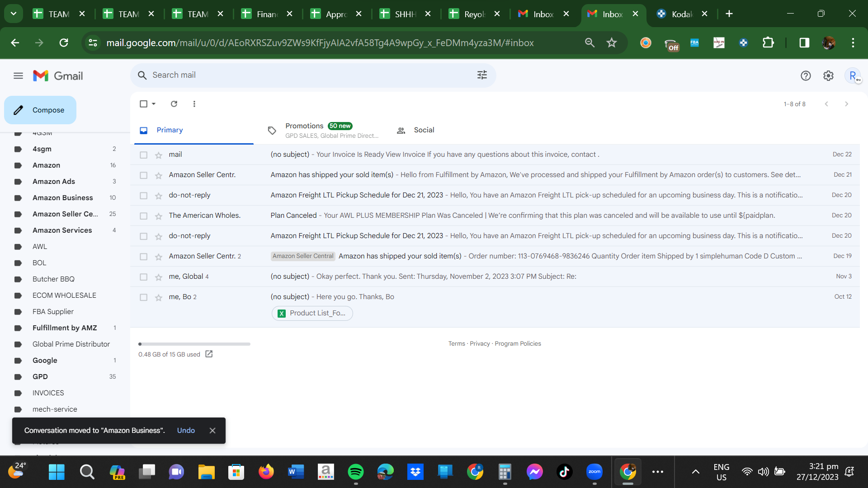Image resolution: width=868 pixels, height=488 pixels.
Task: Open the Dropbox taskbar icon
Action: point(415,472)
